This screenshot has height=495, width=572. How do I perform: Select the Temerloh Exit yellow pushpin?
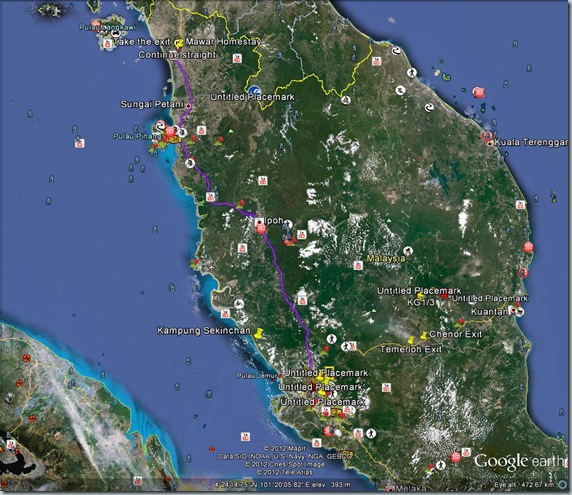tap(411, 340)
